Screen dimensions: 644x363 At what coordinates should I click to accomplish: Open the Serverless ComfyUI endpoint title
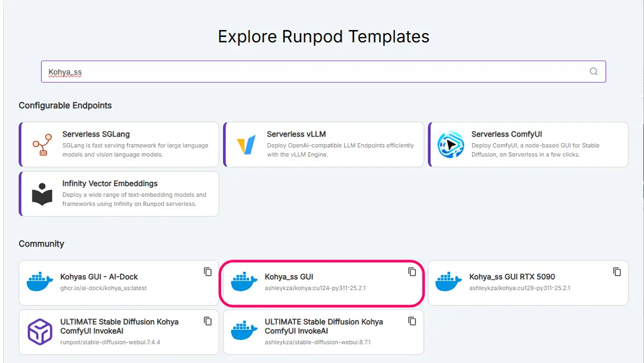coord(507,134)
